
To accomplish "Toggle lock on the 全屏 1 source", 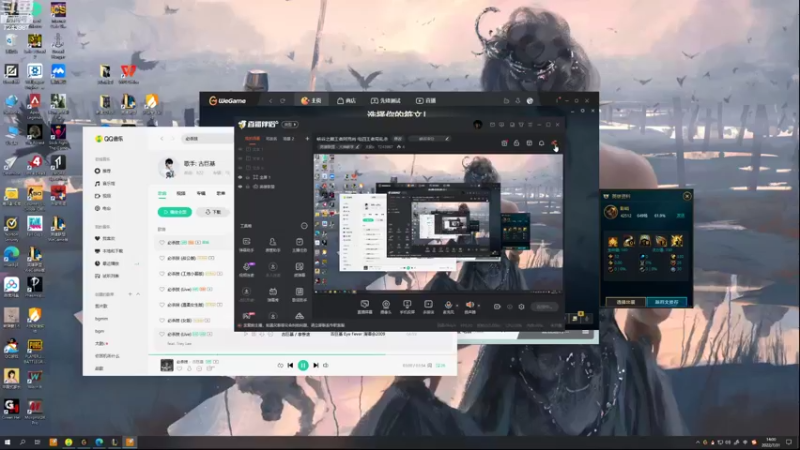I will pyautogui.click(x=248, y=177).
